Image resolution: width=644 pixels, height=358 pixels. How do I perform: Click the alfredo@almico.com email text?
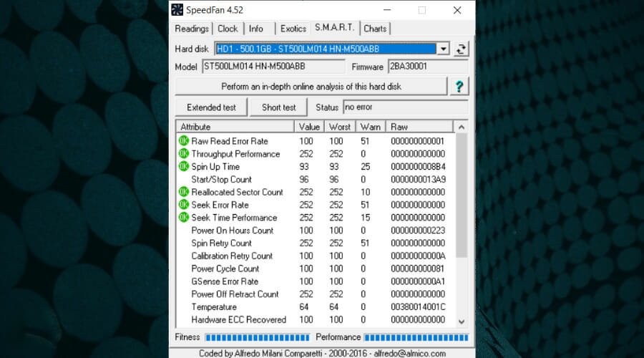click(409, 354)
